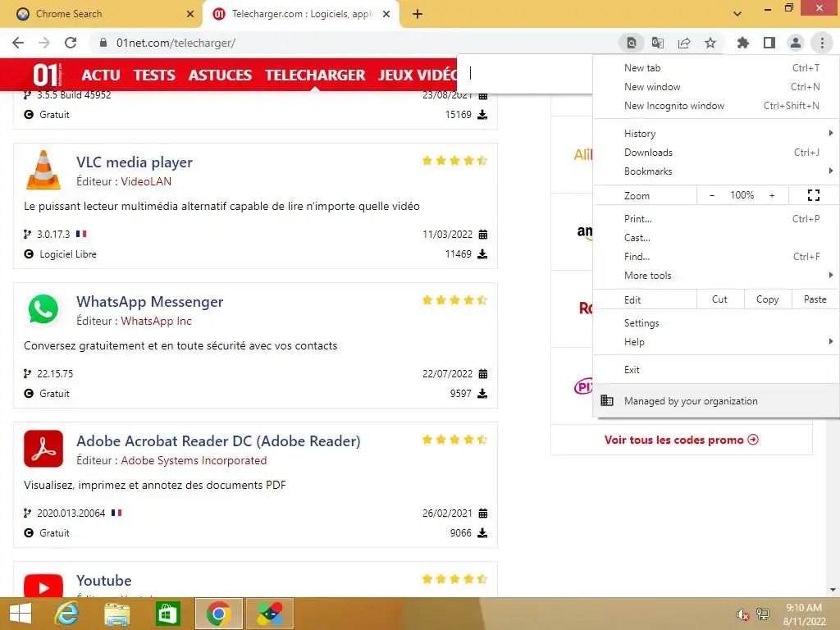The image size is (840, 630).
Task: Click the scrollbar down arrow
Action: point(833,590)
